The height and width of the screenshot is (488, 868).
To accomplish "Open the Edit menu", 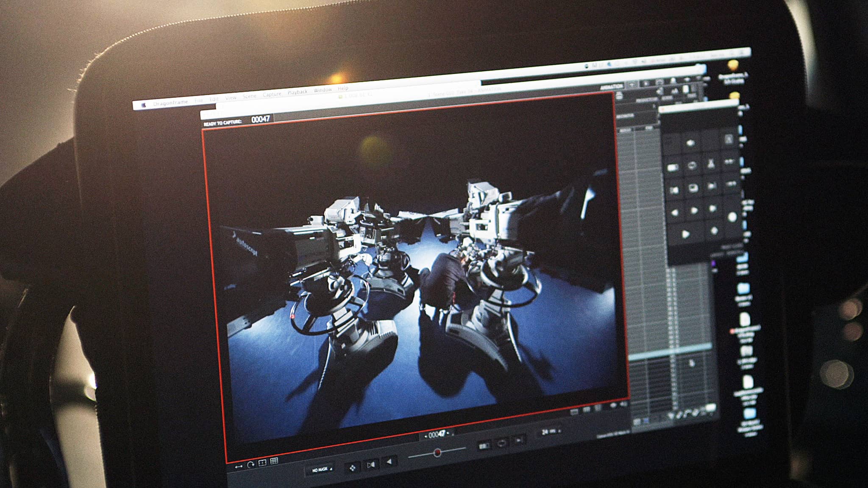I will [x=214, y=99].
